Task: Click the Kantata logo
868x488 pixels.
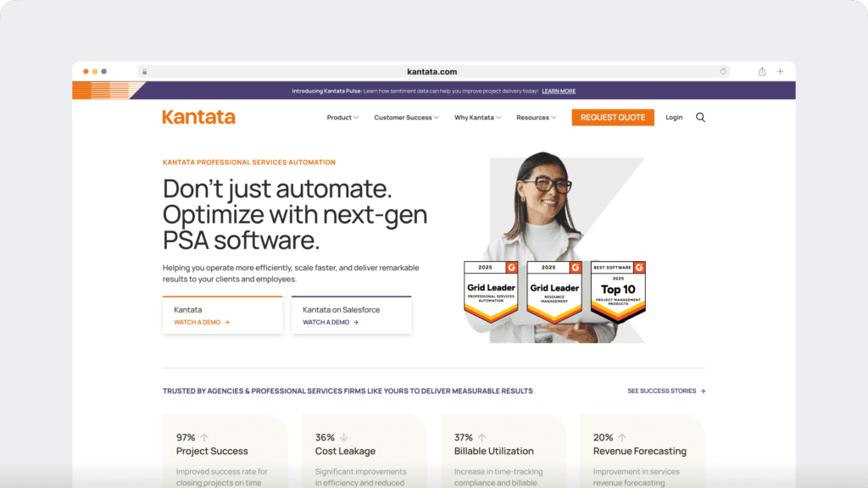Action: 198,117
